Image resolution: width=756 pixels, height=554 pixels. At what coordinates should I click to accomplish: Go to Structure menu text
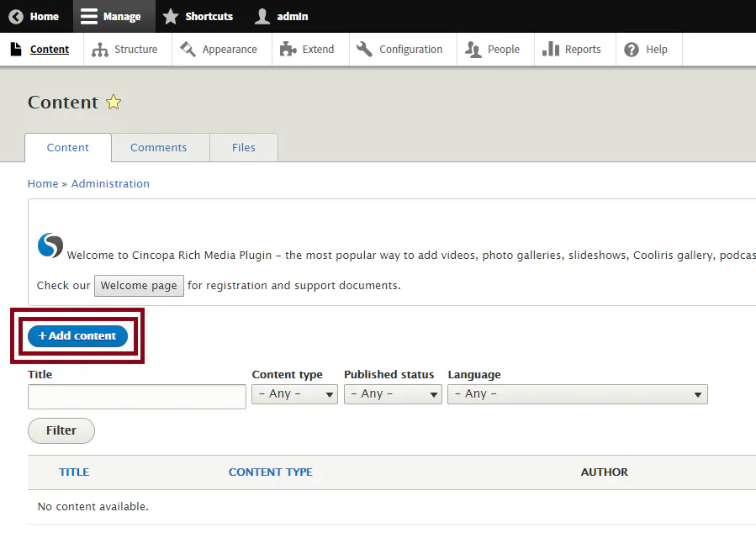(136, 50)
